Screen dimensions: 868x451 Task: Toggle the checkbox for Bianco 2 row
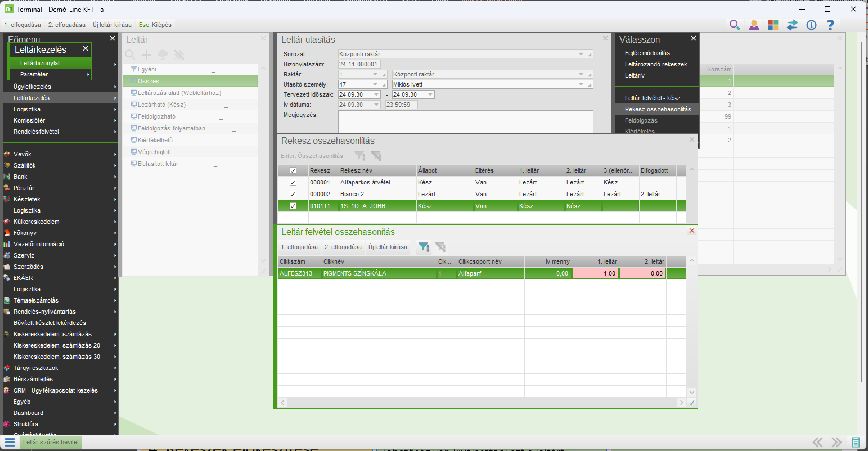[x=293, y=194]
